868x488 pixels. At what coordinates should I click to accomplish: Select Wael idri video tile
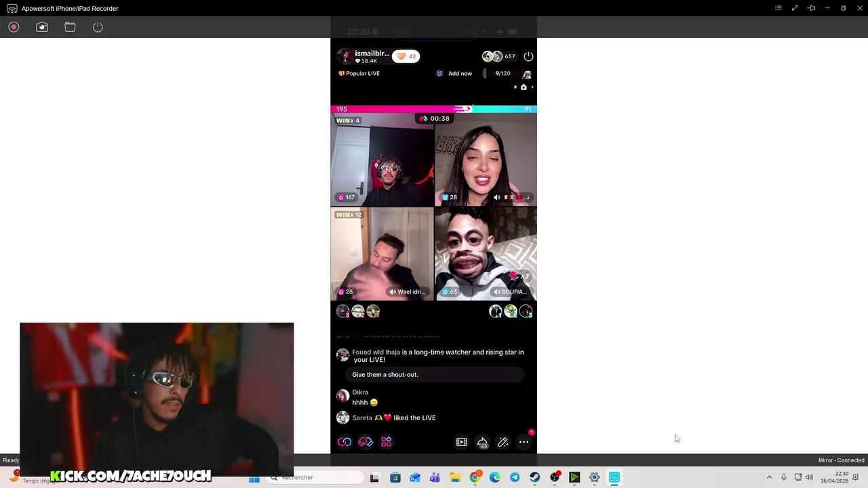[x=382, y=253]
